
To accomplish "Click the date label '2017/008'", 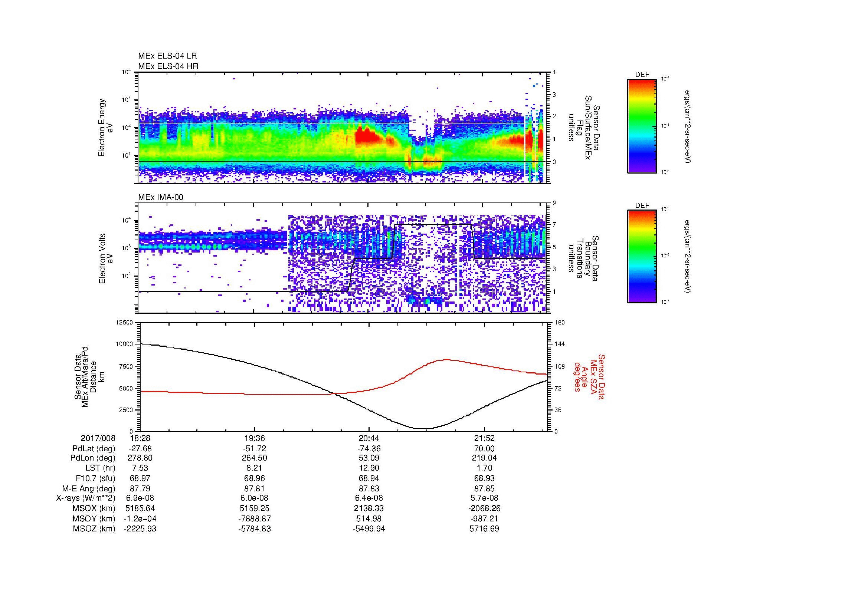I will [x=98, y=438].
